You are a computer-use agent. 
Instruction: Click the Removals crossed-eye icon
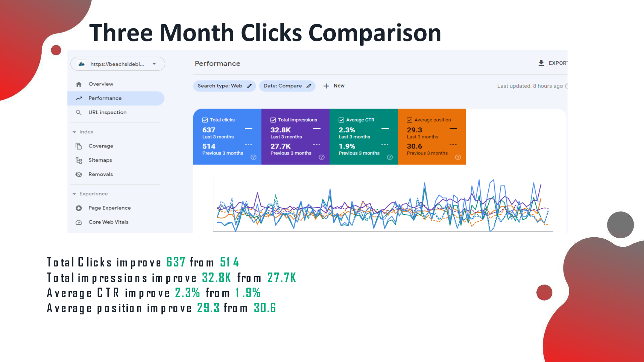coord(79,174)
